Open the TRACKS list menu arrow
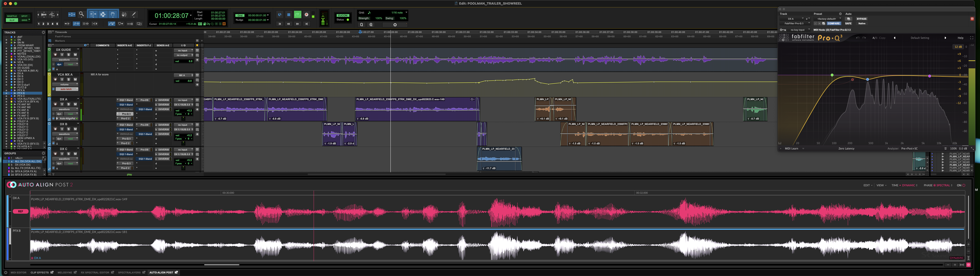This screenshot has height=276, width=980. tap(43, 32)
